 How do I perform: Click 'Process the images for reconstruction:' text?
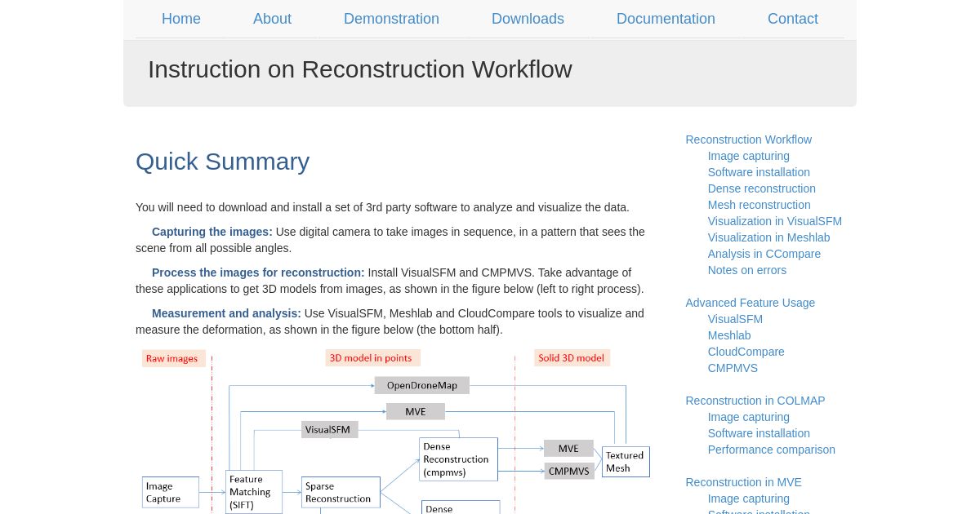(258, 273)
